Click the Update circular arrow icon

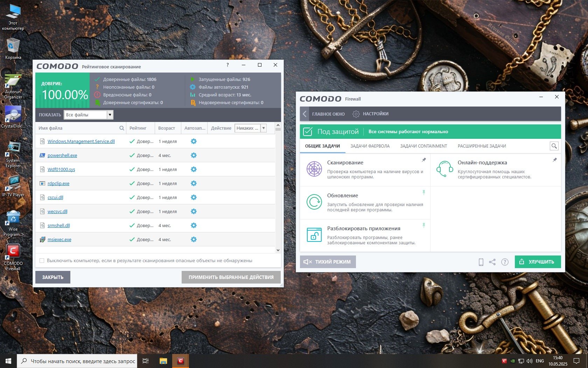tap(314, 202)
